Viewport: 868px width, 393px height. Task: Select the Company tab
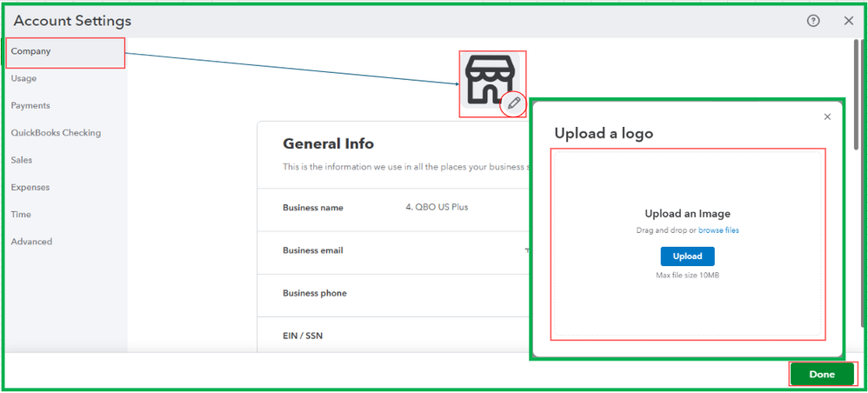pos(65,51)
